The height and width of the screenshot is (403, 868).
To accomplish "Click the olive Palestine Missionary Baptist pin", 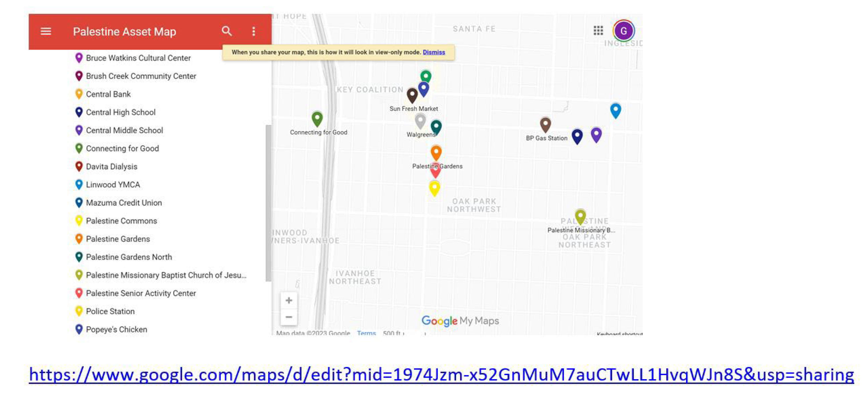I will click(x=580, y=216).
